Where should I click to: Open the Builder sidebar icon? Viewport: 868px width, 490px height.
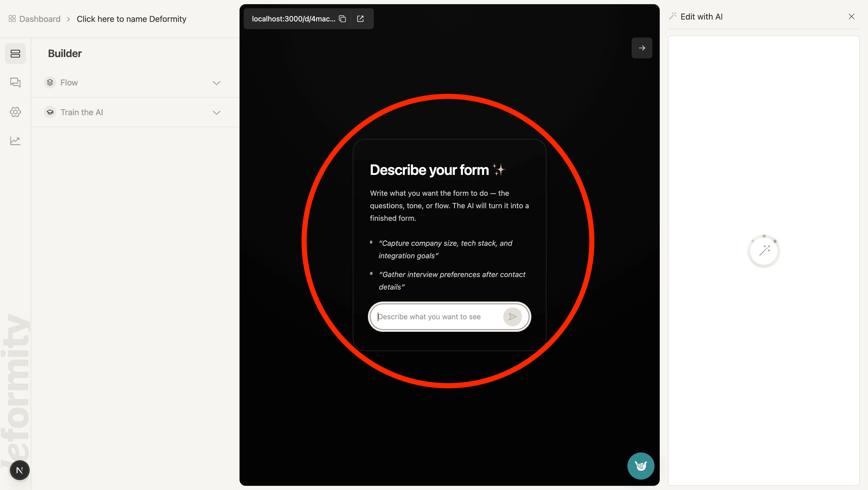click(15, 54)
